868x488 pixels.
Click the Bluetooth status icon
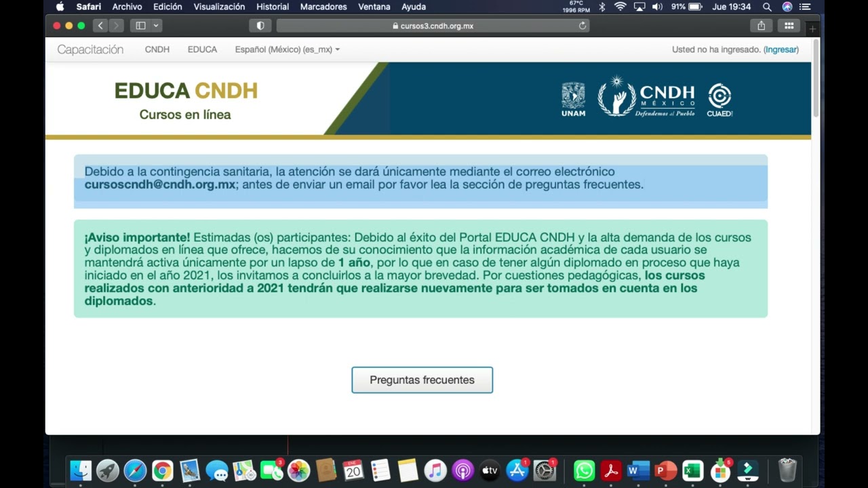click(x=601, y=7)
